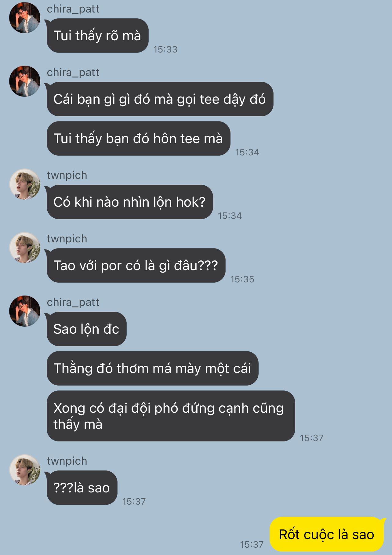Screen dimensions: 392x555
Task: Tap chira_patt username above 'Sao lộn đc'
Action: 73,302
